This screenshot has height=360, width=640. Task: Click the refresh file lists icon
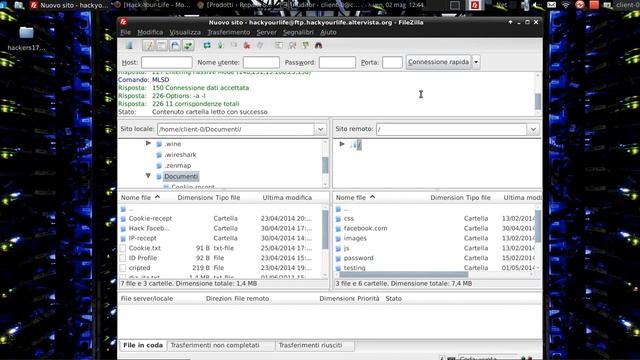click(207, 45)
